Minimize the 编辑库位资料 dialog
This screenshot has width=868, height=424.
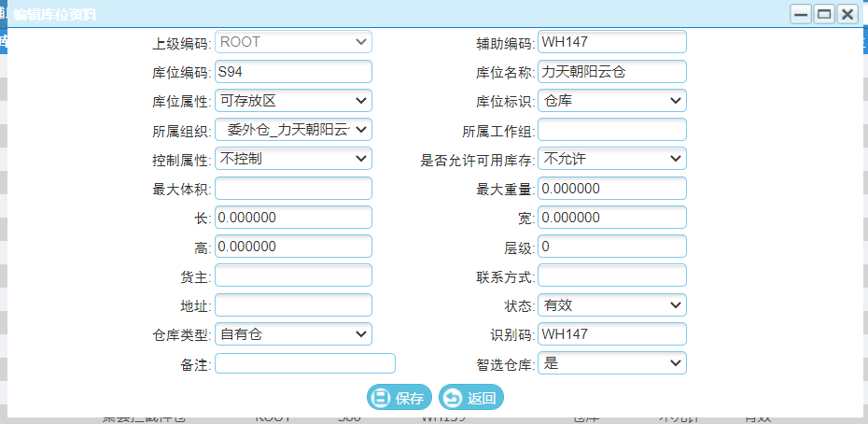[801, 14]
